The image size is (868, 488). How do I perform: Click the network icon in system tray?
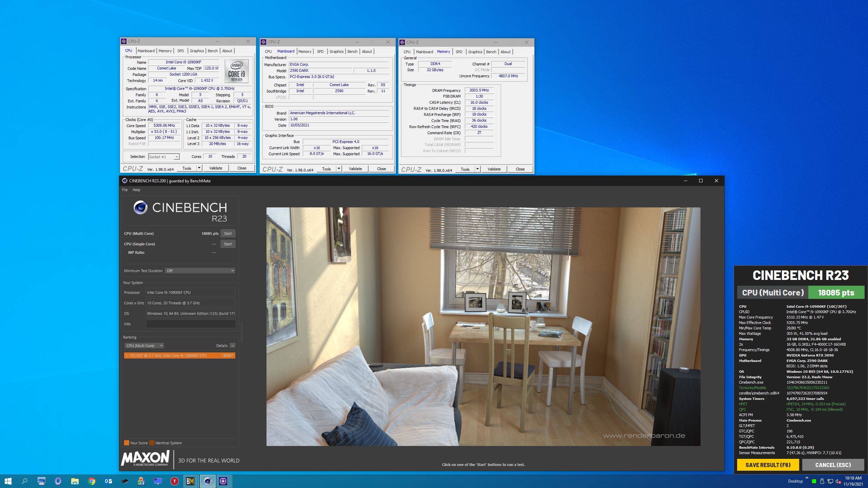pyautogui.click(x=830, y=481)
